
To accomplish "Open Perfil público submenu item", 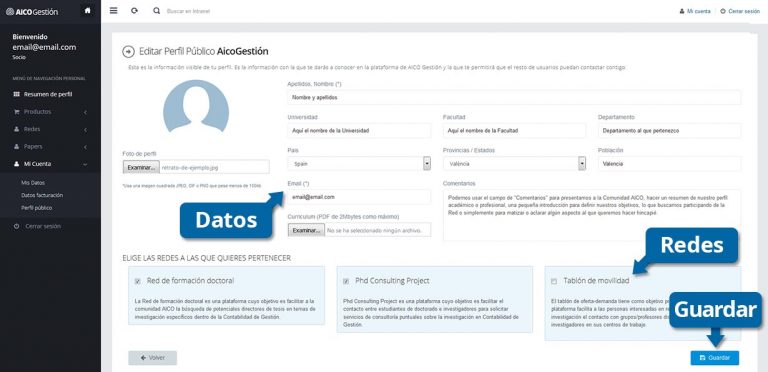I will point(36,208).
